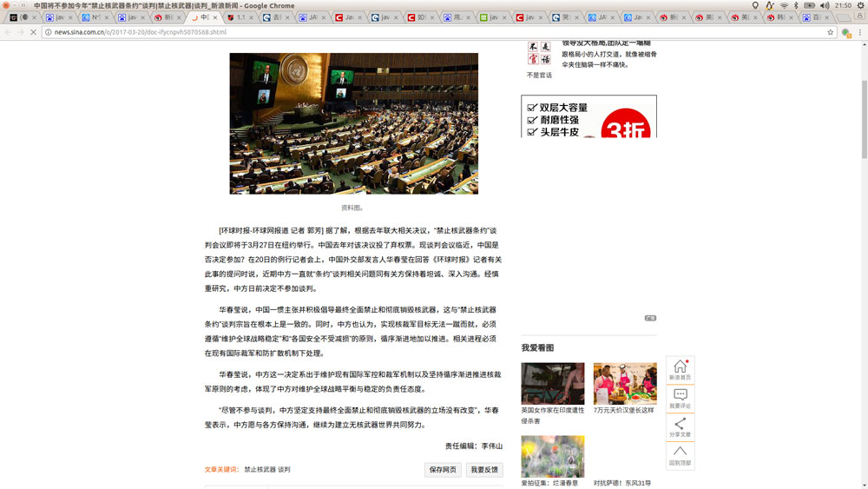Open link 对抗萨德！东风31导

(622, 483)
